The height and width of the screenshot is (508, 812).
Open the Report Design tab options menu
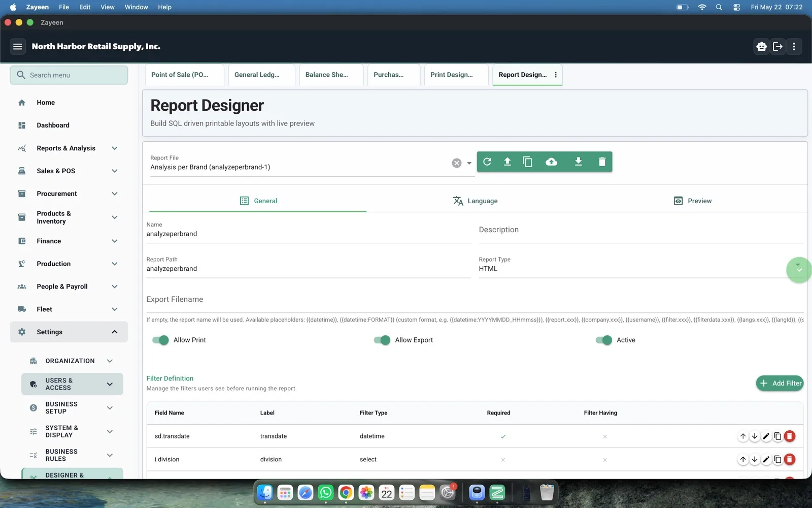(556, 75)
